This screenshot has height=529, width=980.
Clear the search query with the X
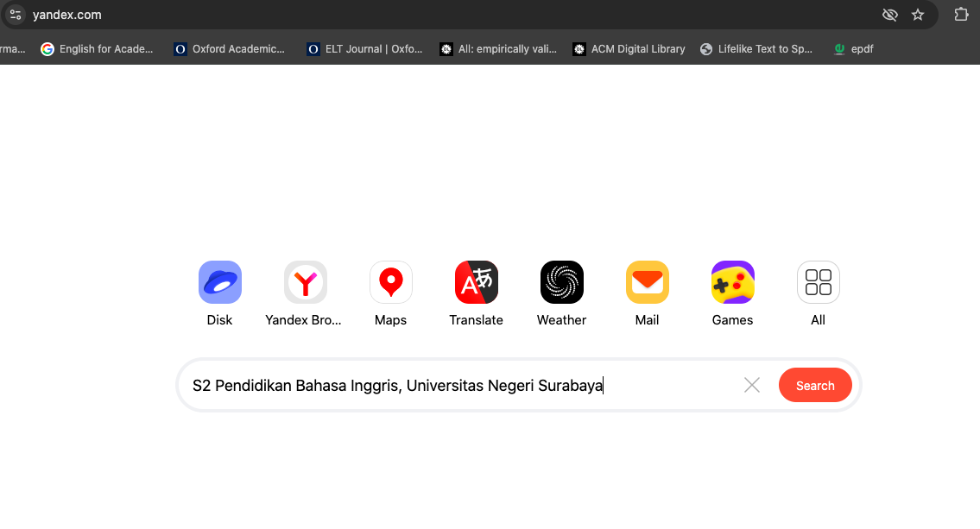point(751,385)
